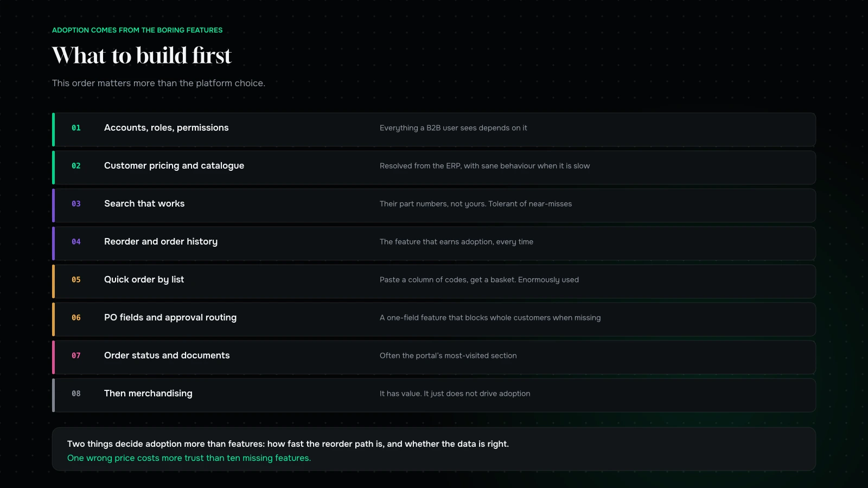Click the 01 number badge
This screenshot has height=488, width=868.
(76, 128)
